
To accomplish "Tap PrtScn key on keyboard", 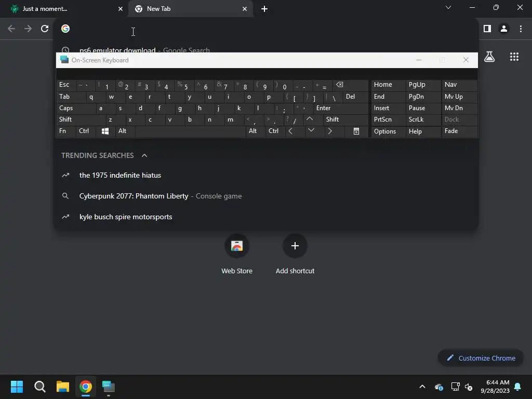I will point(388,119).
